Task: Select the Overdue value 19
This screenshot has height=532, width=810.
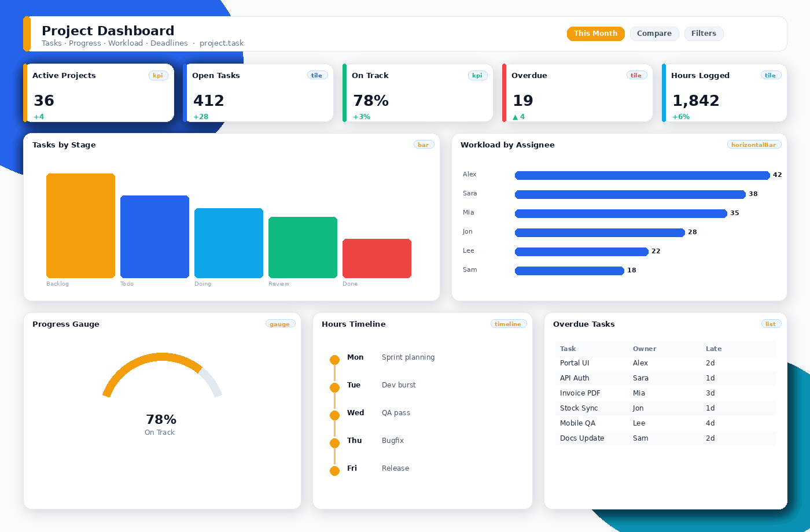Action: [x=523, y=101]
